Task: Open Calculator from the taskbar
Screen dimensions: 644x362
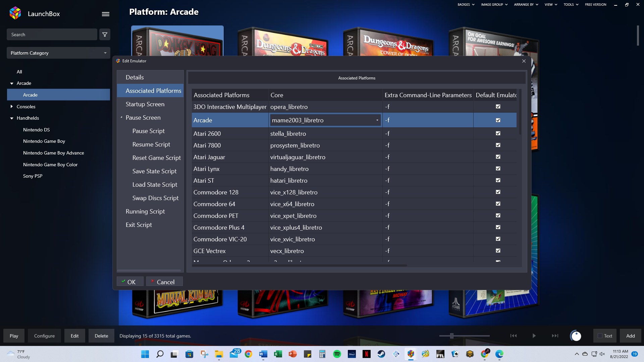Action: 322,354
